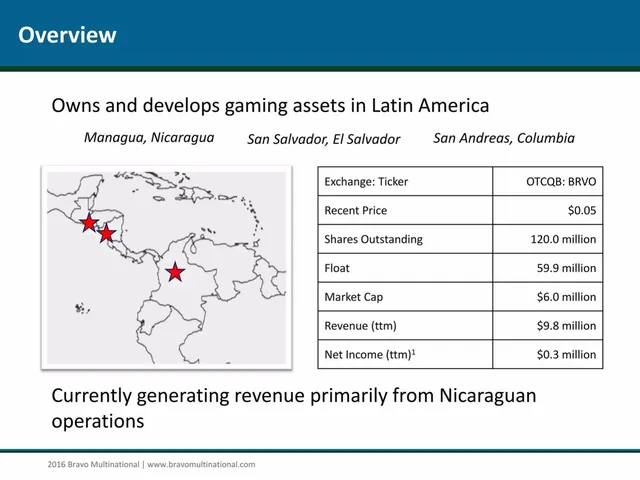Select the 'Owns and develops gaming assets' heading
Viewport: 640px width, 480px height.
(270, 106)
